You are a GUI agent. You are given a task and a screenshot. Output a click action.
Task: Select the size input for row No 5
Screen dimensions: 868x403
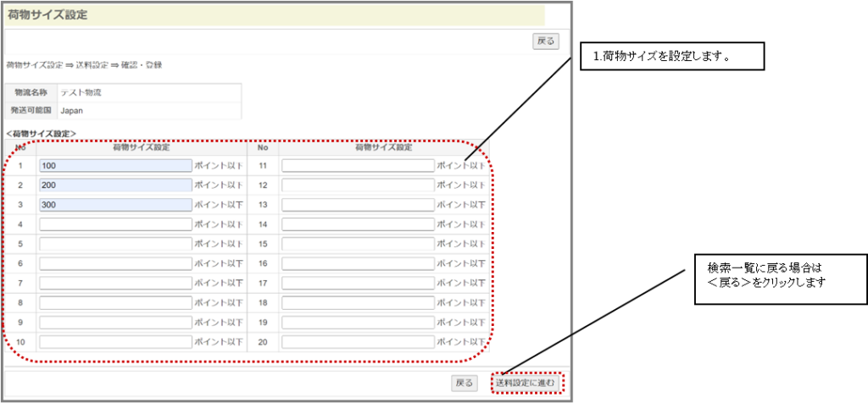(x=115, y=244)
